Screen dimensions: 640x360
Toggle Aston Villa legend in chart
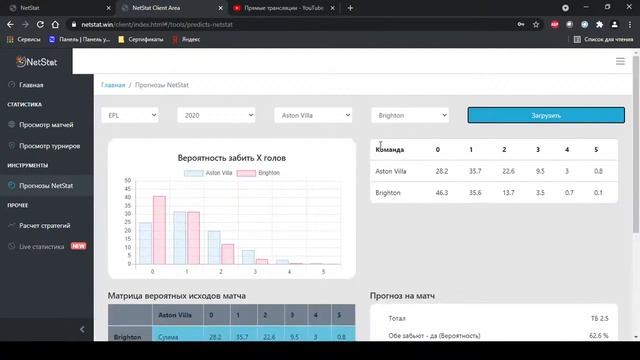pos(208,173)
